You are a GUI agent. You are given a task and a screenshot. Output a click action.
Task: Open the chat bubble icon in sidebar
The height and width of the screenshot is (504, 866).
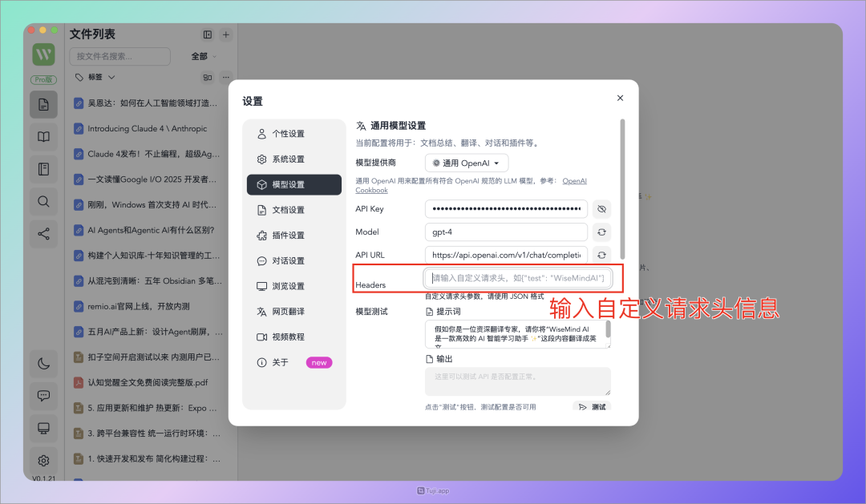pyautogui.click(x=43, y=396)
